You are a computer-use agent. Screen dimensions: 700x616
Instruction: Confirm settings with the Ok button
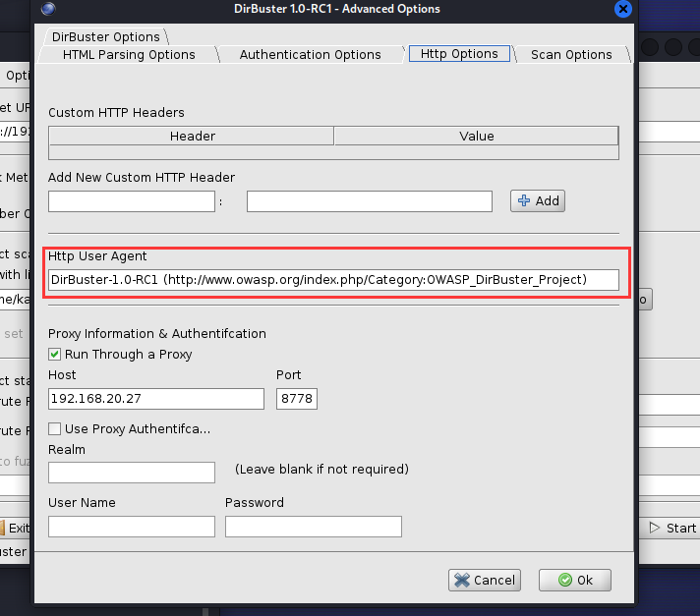tap(575, 580)
